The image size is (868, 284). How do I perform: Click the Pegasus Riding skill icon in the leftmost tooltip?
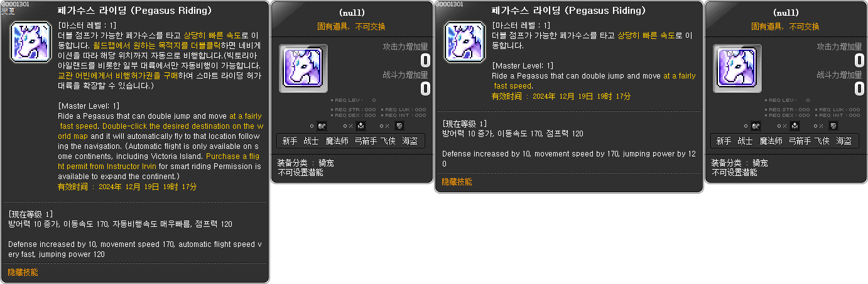click(x=31, y=41)
